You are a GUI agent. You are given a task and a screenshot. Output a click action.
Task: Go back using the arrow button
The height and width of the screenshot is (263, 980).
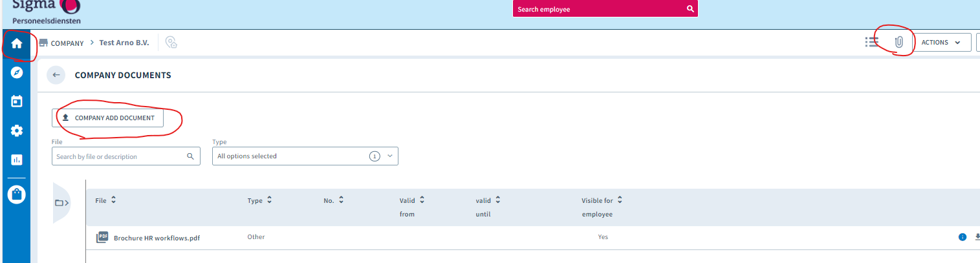pyautogui.click(x=56, y=75)
